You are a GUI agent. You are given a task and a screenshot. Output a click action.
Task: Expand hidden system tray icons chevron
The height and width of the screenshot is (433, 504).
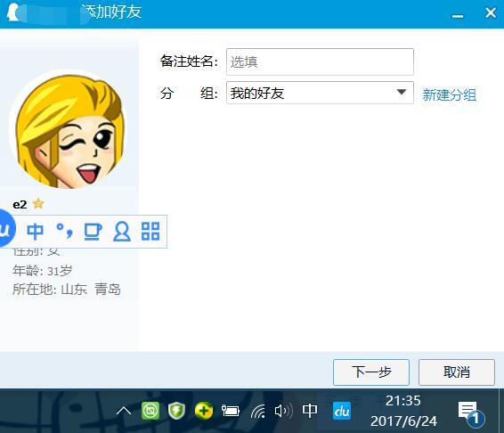(124, 411)
